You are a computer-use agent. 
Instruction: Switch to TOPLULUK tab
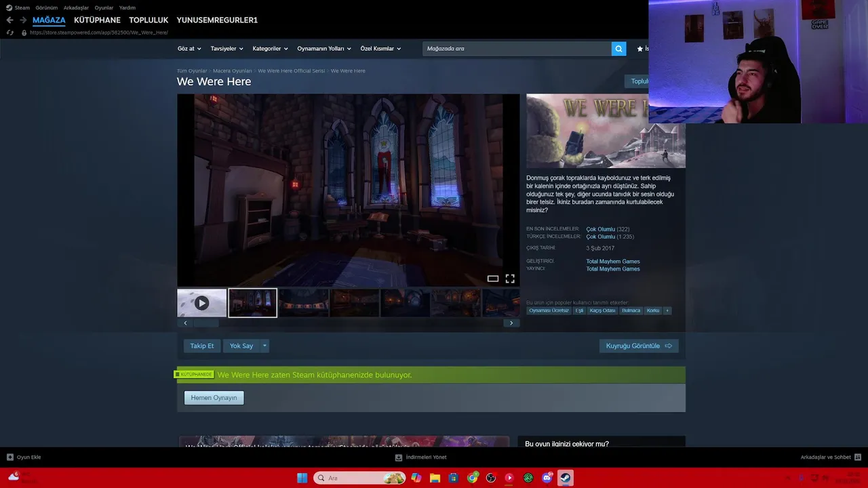pos(149,20)
